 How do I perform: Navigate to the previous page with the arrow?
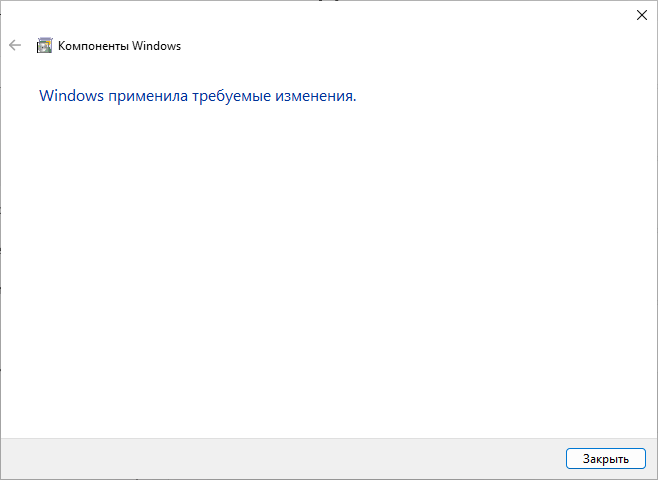pos(15,45)
